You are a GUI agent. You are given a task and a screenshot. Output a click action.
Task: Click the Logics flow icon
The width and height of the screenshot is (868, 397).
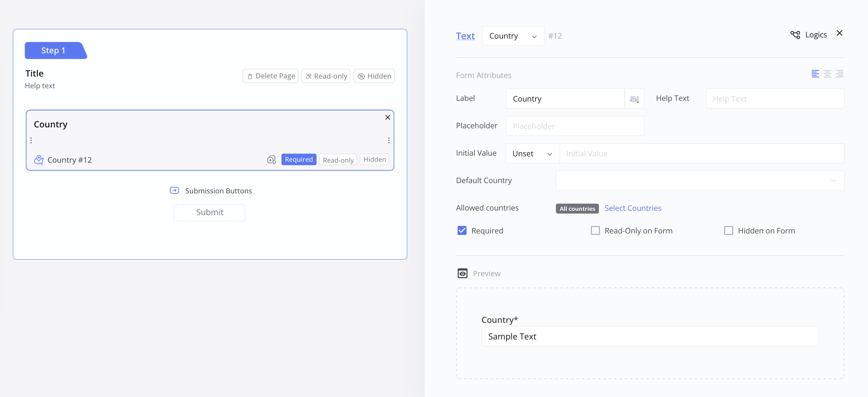point(795,35)
